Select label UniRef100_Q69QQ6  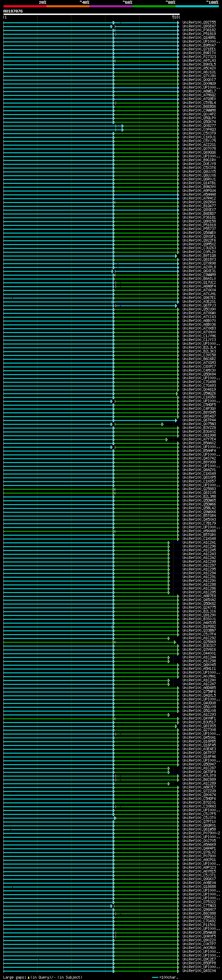click(x=199, y=153)
